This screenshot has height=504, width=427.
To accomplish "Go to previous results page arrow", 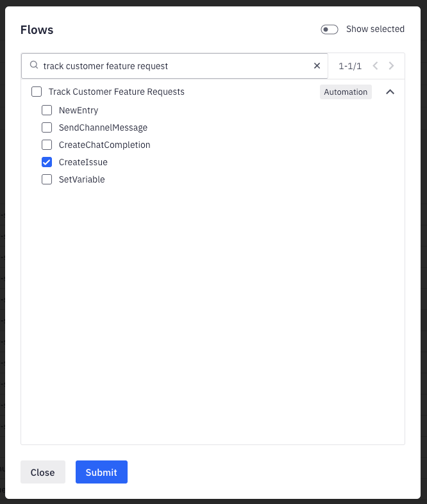I will click(376, 66).
